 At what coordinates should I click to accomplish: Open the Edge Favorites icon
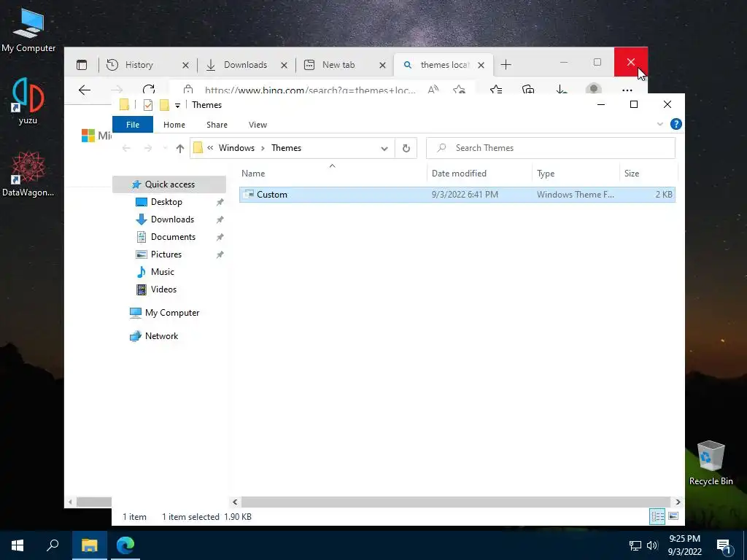[496, 90]
